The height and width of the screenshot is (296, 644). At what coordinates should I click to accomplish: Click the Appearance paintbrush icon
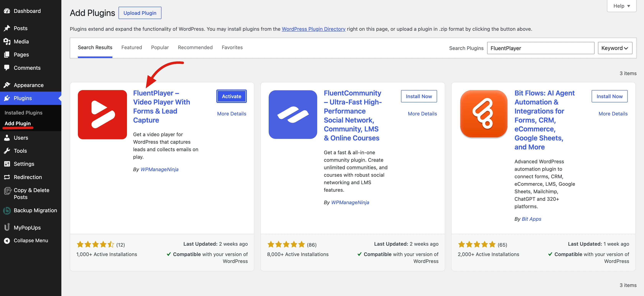(x=7, y=85)
